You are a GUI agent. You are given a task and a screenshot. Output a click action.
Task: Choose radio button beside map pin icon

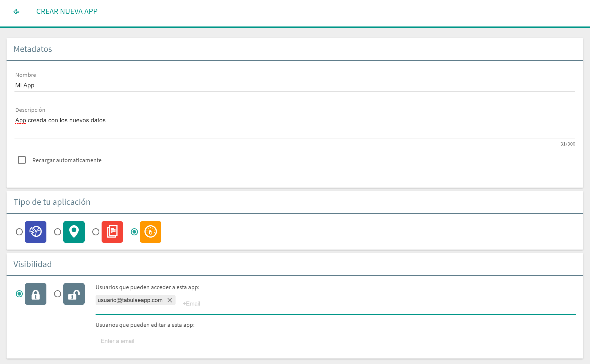pos(57,232)
